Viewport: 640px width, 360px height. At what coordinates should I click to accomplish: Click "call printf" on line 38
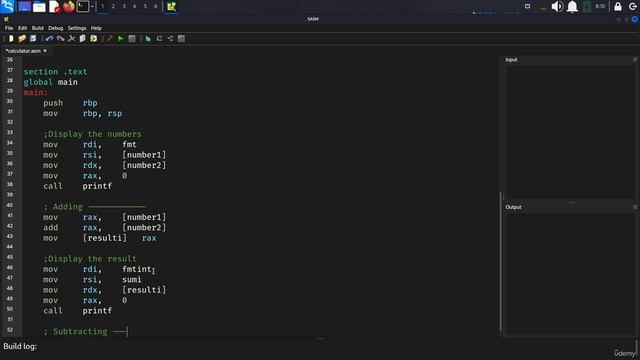point(77,186)
